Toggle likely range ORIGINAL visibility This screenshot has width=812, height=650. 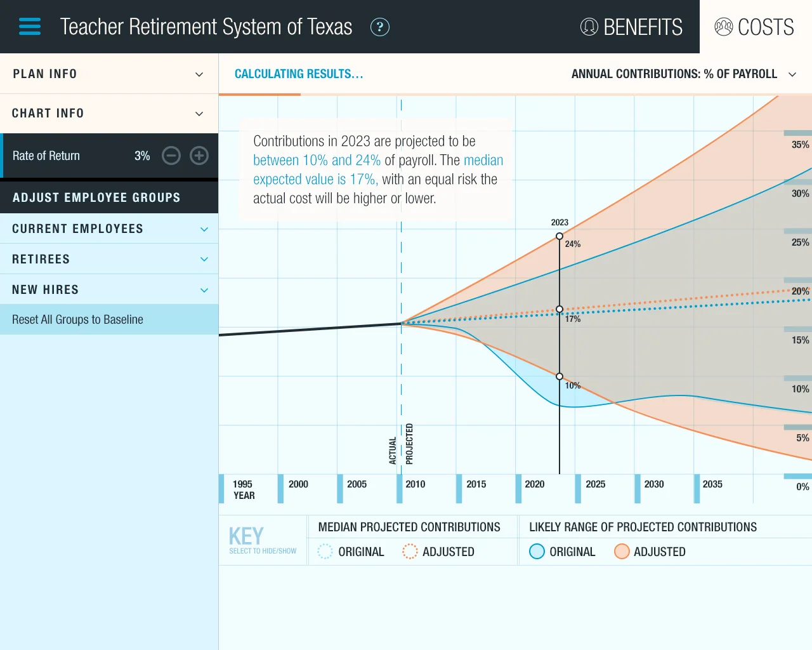pyautogui.click(x=563, y=552)
